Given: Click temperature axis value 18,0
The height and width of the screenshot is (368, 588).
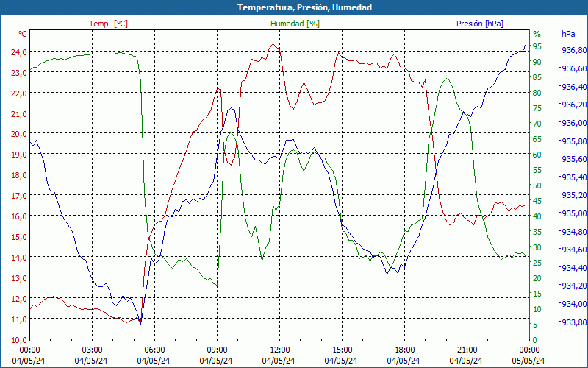Looking at the screenshot, I should [19, 176].
